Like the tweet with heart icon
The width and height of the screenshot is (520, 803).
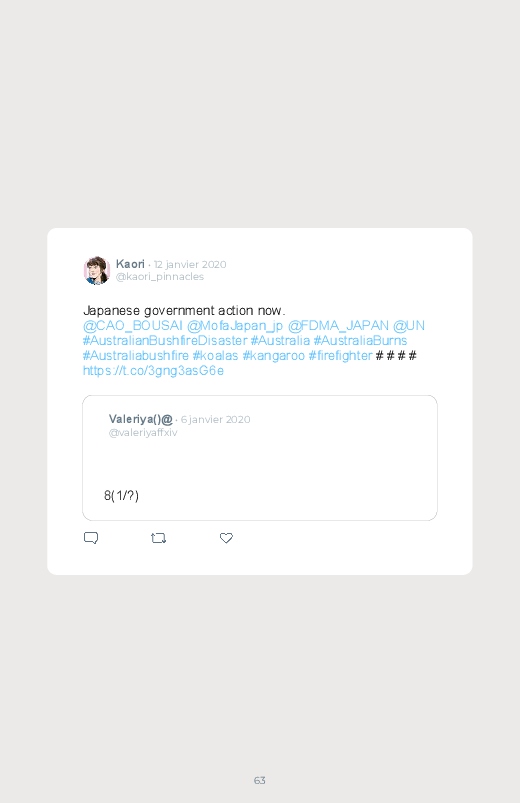coord(226,538)
